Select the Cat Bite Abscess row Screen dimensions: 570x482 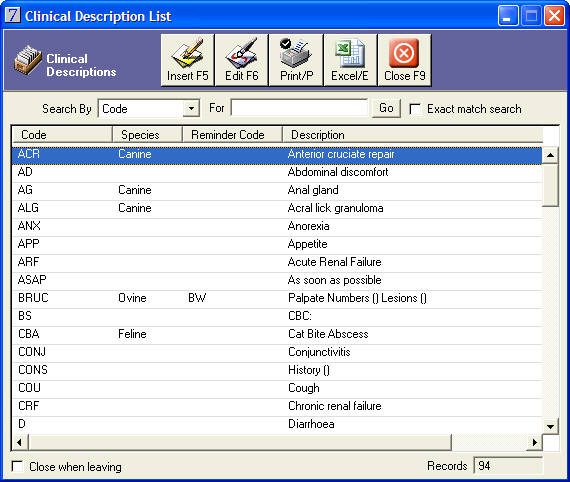click(277, 334)
